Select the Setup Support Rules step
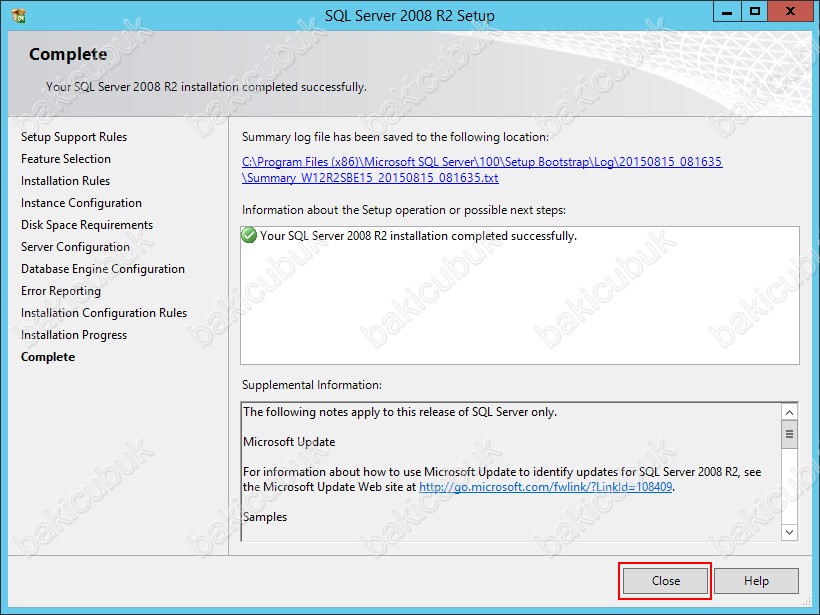820x615 pixels. click(74, 137)
